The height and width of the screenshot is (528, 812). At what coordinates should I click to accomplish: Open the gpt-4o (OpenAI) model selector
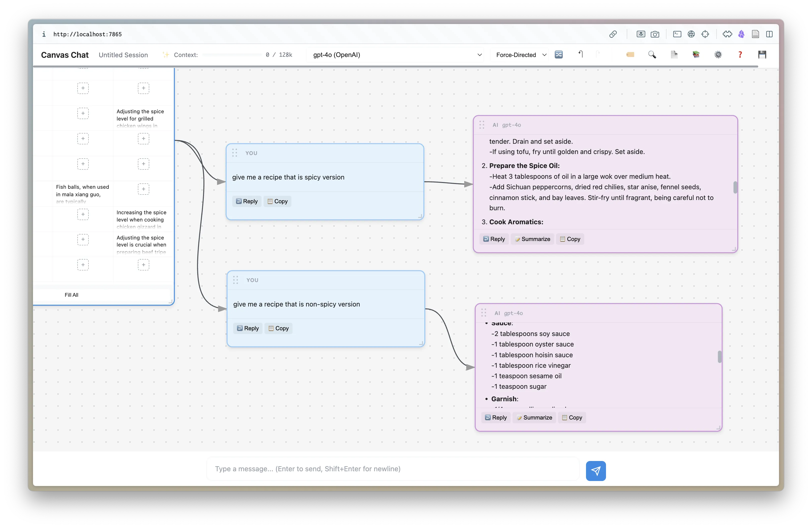pos(396,54)
